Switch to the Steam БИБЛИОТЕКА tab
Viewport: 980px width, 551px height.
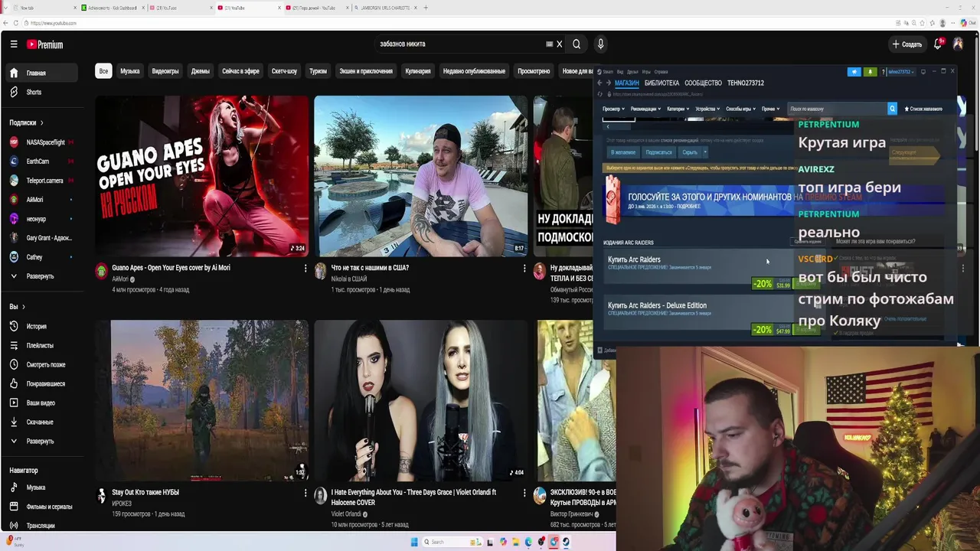coord(661,83)
